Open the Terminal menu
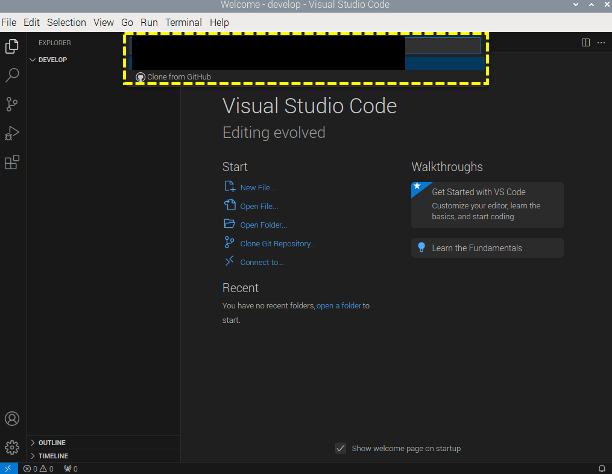The image size is (612, 474). (183, 23)
